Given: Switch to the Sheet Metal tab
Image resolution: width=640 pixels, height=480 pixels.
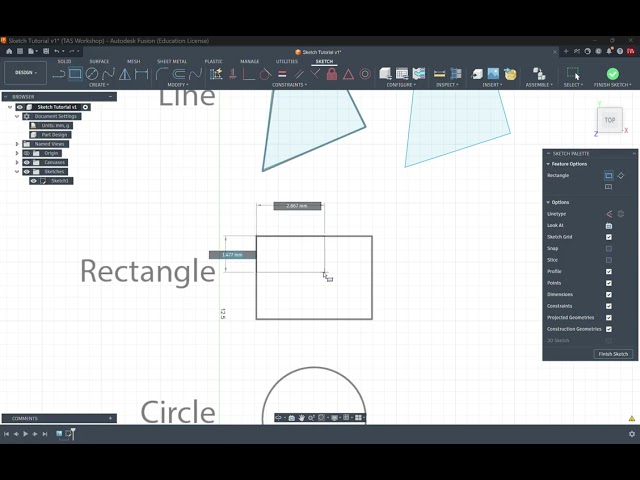Looking at the screenshot, I should [172, 61].
